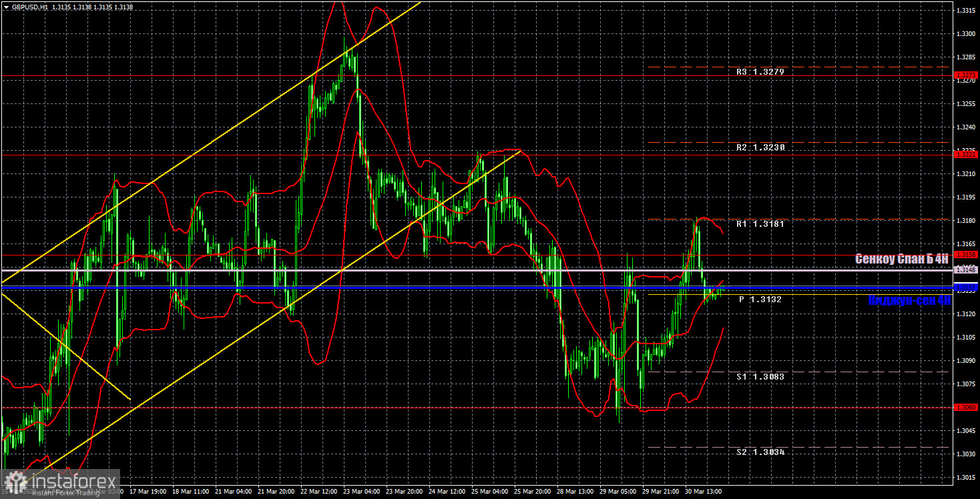Click the 18 Mar 11:00 time label
The width and height of the screenshot is (980, 499).
coord(191,492)
